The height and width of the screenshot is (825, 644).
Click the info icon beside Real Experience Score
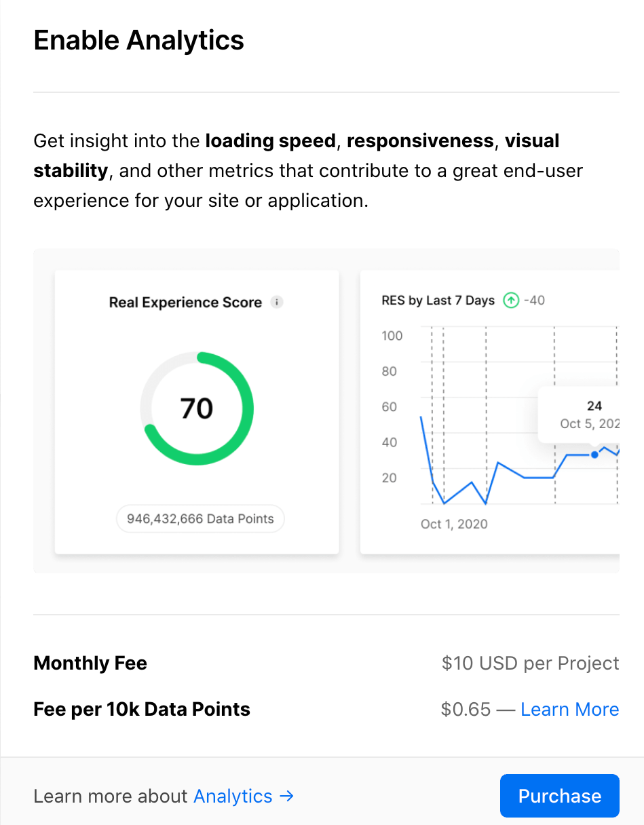276,303
